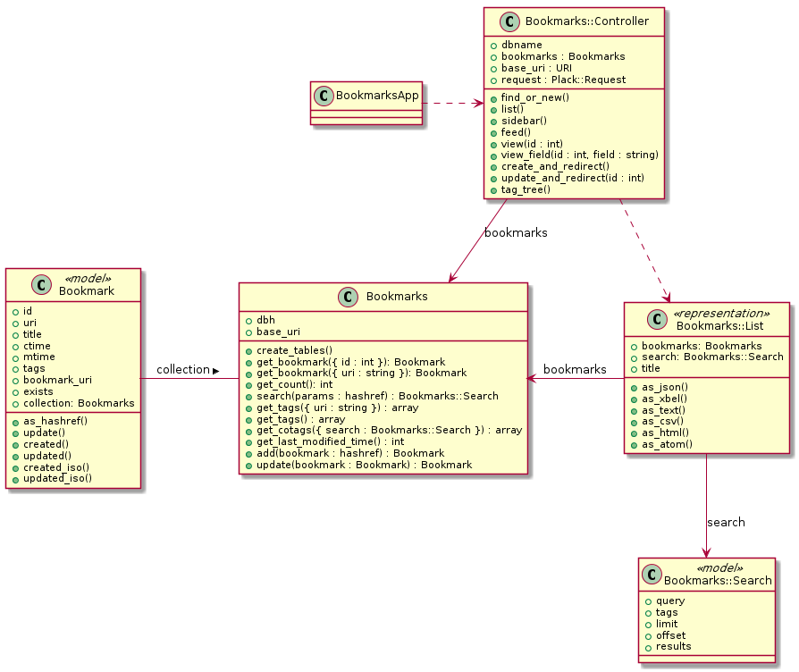
Task: Click the dbname attribute in Bookmarks::Controller
Action: tap(522, 45)
